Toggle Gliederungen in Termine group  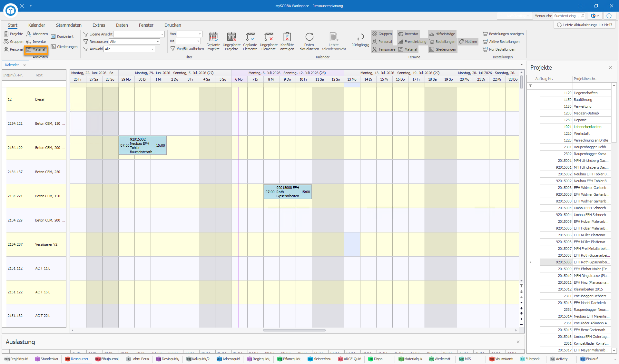click(x=442, y=49)
